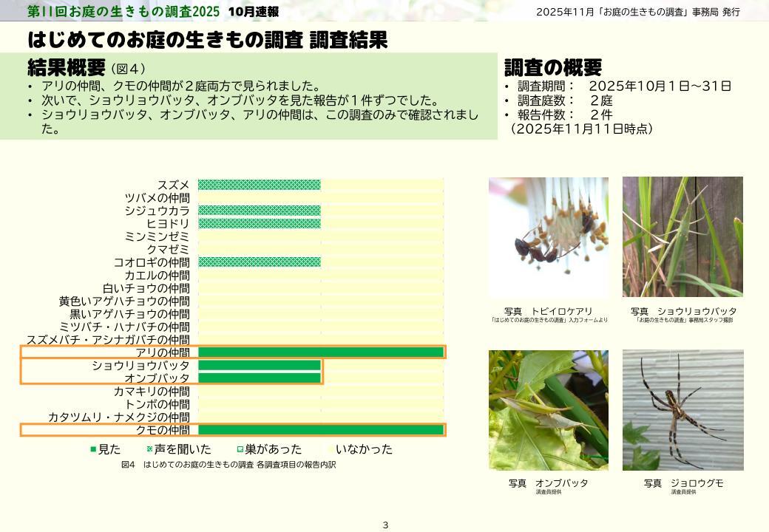This screenshot has width=769, height=532.
Task: Click the カマキリの仲間 row label
Action: pyautogui.click(x=152, y=392)
